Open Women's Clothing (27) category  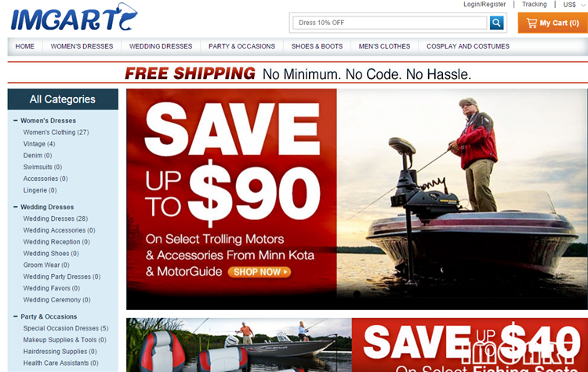[56, 132]
